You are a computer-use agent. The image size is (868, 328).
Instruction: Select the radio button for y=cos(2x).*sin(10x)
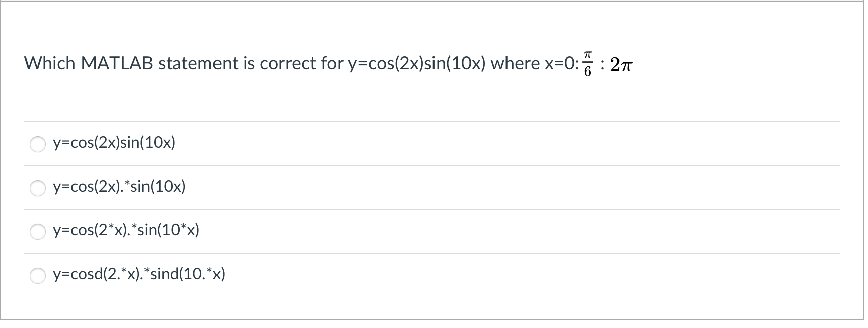38,188
